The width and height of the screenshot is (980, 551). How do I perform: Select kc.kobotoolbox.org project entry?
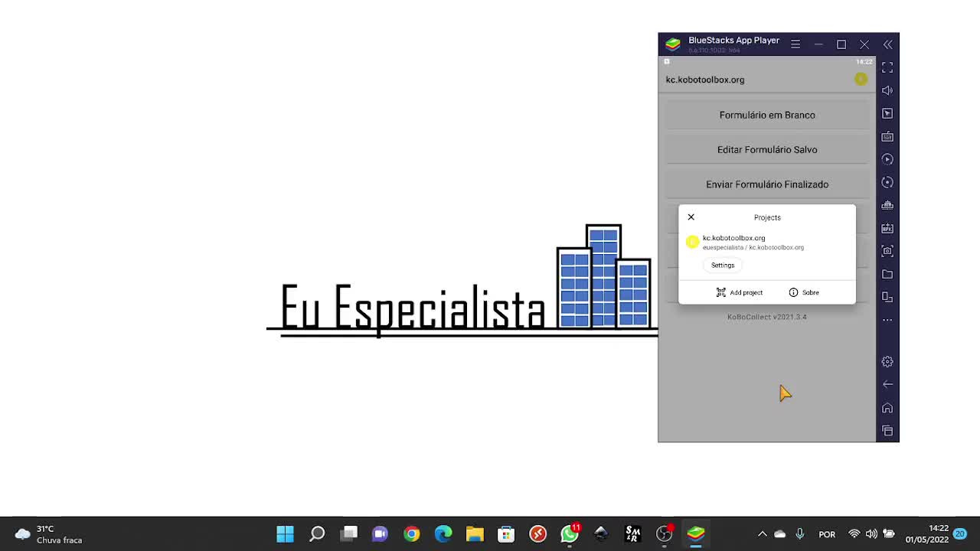pyautogui.click(x=767, y=243)
